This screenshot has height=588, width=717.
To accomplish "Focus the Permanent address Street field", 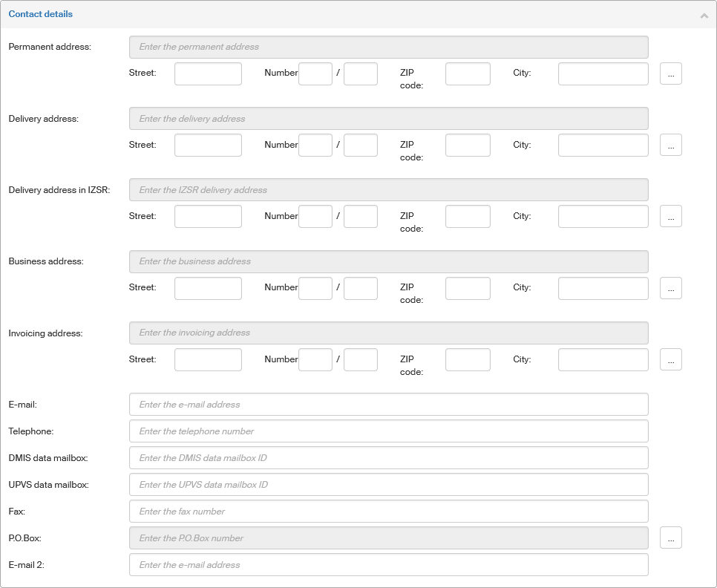I will click(x=208, y=73).
